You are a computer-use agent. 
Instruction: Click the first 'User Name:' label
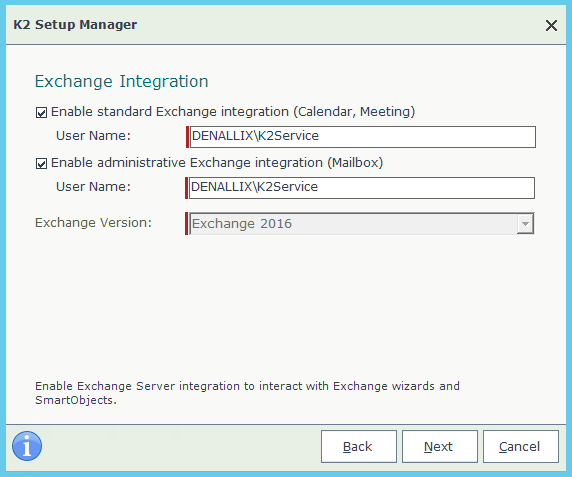[93, 136]
